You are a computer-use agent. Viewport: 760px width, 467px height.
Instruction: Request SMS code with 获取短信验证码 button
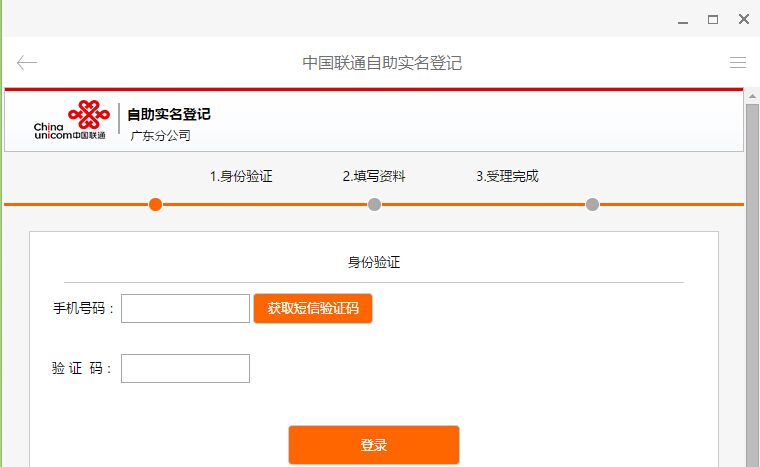(x=313, y=308)
